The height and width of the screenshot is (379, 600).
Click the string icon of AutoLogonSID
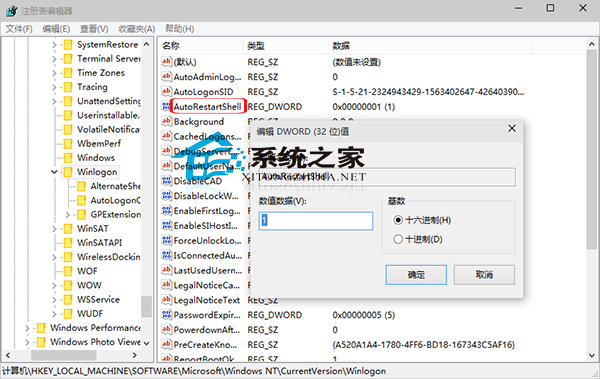(166, 91)
